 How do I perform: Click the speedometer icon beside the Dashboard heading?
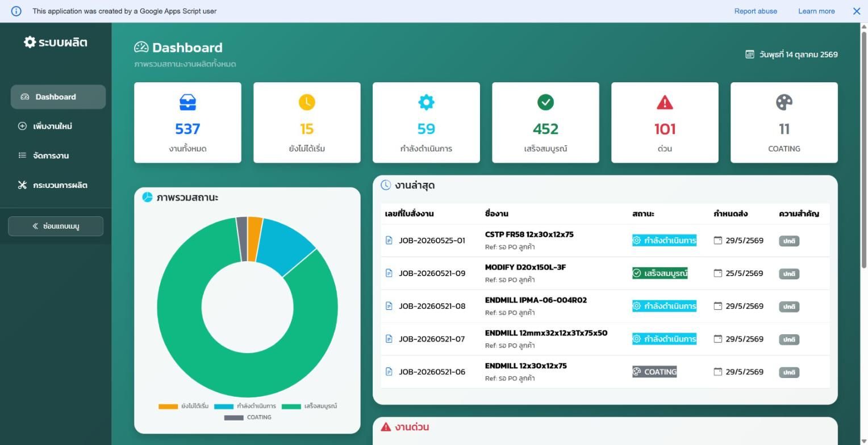pyautogui.click(x=141, y=47)
